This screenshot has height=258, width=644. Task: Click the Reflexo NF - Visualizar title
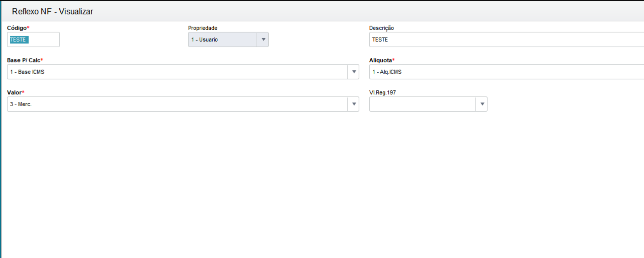[53, 11]
